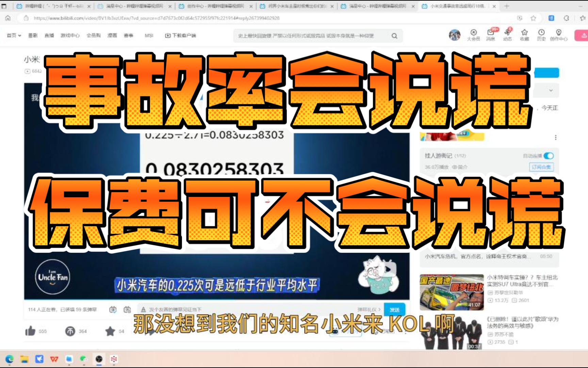Go to the browser home page icon
The width and height of the screenshot is (588, 368).
click(x=8, y=18)
